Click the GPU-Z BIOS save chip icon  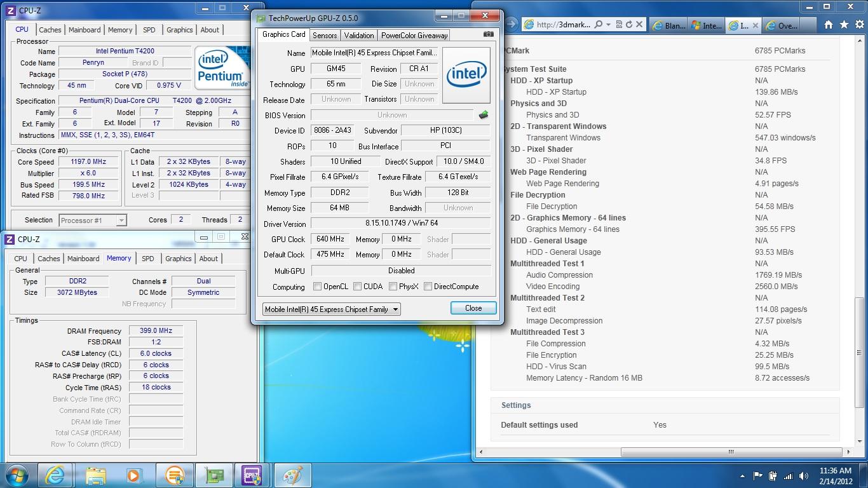(x=484, y=115)
